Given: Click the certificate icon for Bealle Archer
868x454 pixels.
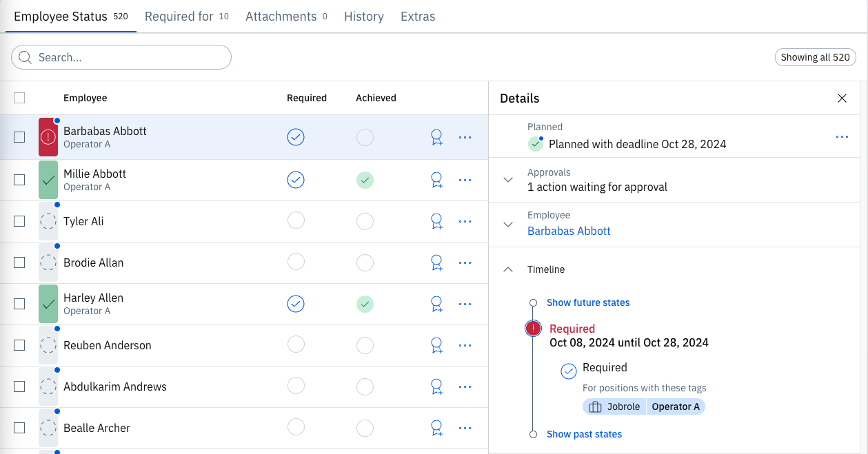Looking at the screenshot, I should 436,428.
